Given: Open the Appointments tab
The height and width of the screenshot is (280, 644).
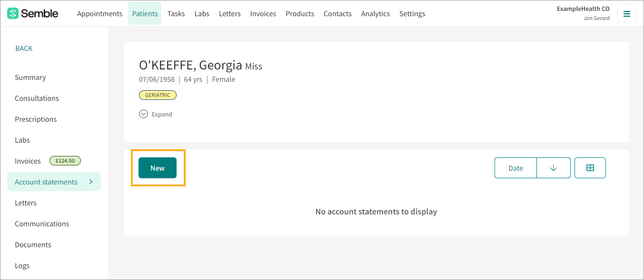Looking at the screenshot, I should point(100,14).
